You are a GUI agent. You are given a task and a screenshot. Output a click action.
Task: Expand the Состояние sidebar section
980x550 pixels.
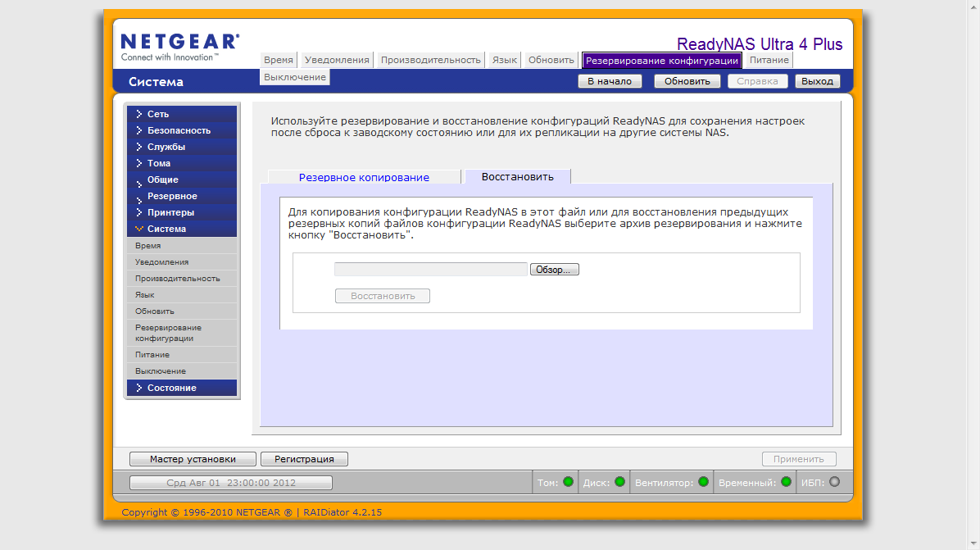(x=182, y=388)
